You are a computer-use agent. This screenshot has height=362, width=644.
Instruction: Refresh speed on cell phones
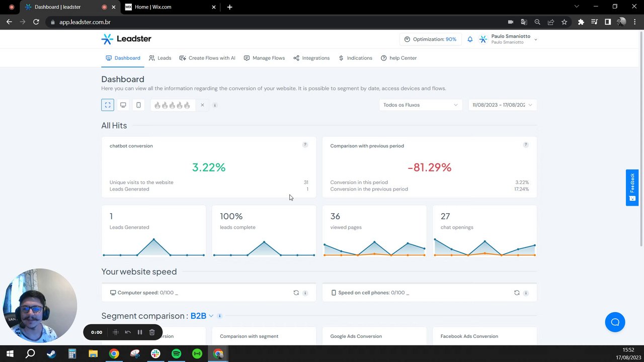[x=517, y=293]
